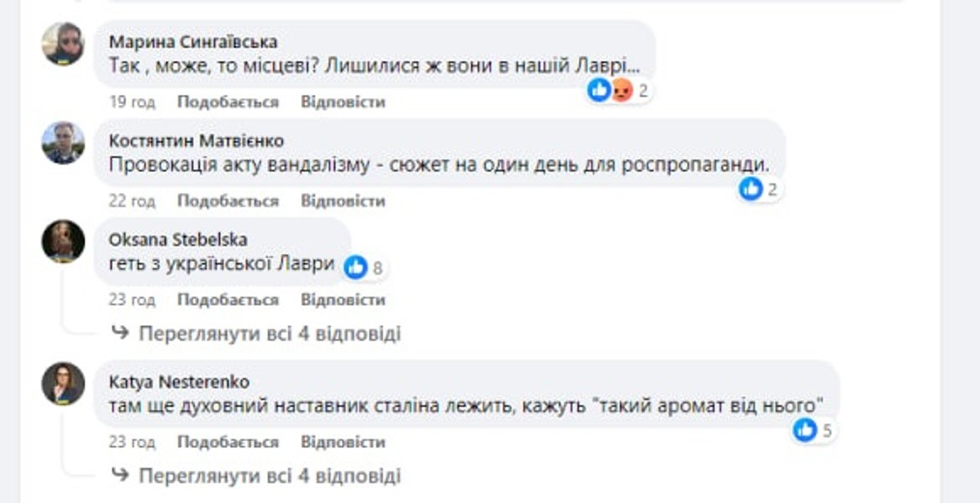
Task: Click angry reaction icon on Марина's comment
Action: click(621, 90)
